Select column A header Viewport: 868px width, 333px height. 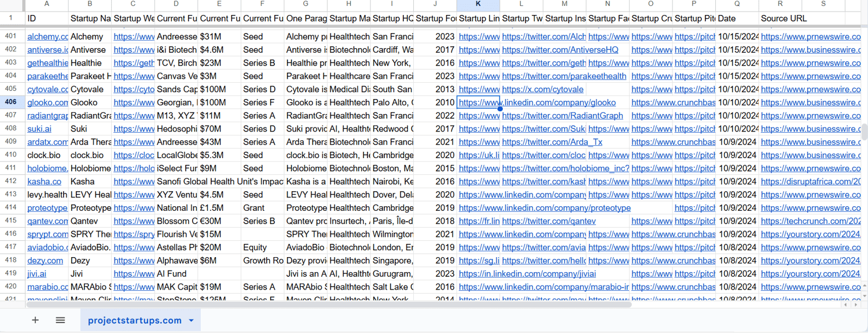click(47, 4)
